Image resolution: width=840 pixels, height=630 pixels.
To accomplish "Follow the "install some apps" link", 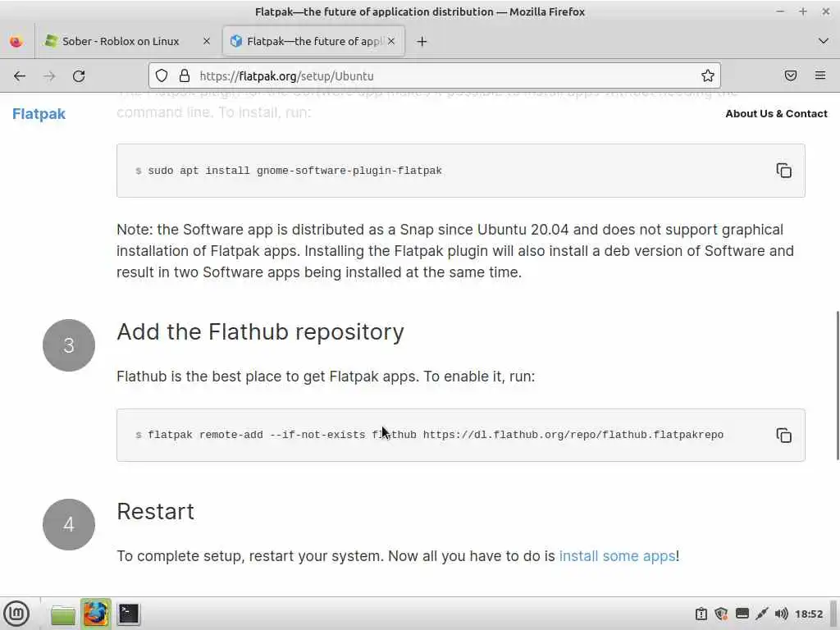I will (617, 556).
